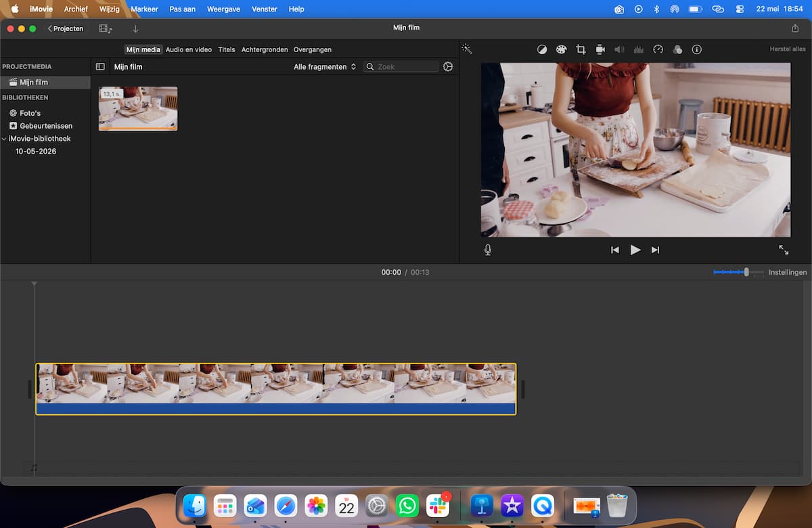
Task: Select Gebeurtenissen in the sidebar
Action: pyautogui.click(x=45, y=126)
